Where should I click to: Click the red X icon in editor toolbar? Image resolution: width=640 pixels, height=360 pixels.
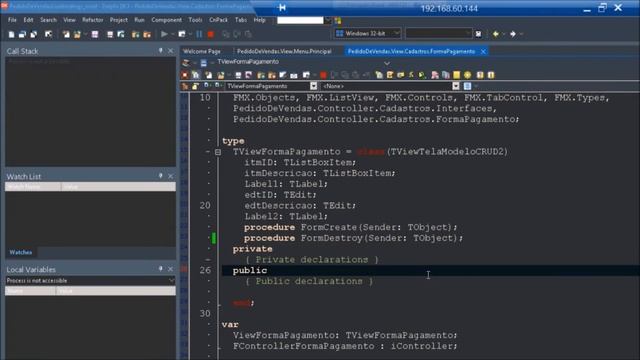(x=184, y=75)
